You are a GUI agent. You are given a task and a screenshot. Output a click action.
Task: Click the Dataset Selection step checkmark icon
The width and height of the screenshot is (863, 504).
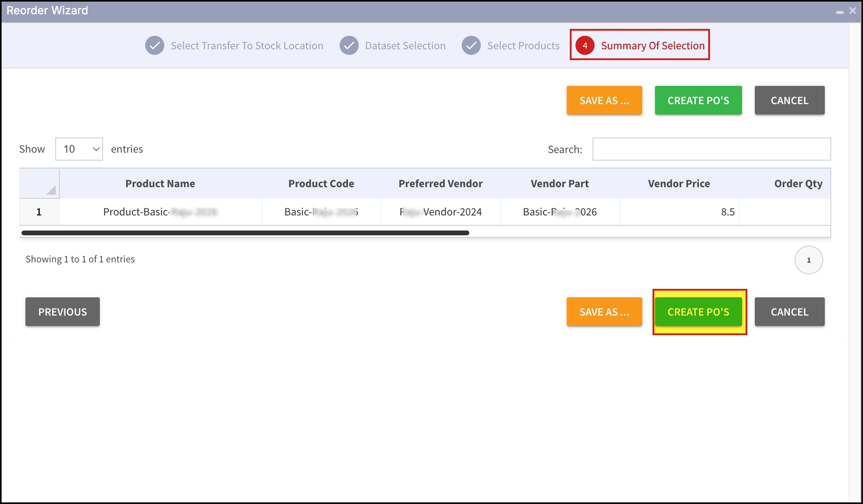(349, 45)
